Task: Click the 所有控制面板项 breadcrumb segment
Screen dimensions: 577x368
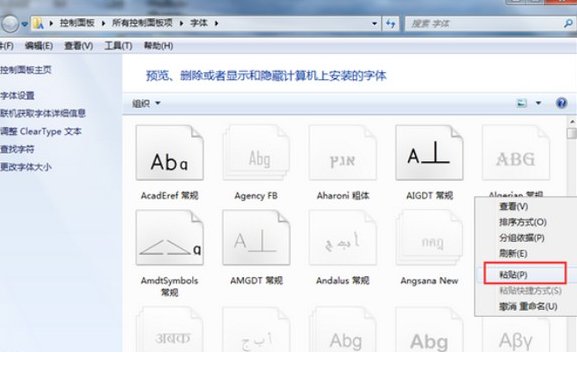Action: (x=142, y=23)
